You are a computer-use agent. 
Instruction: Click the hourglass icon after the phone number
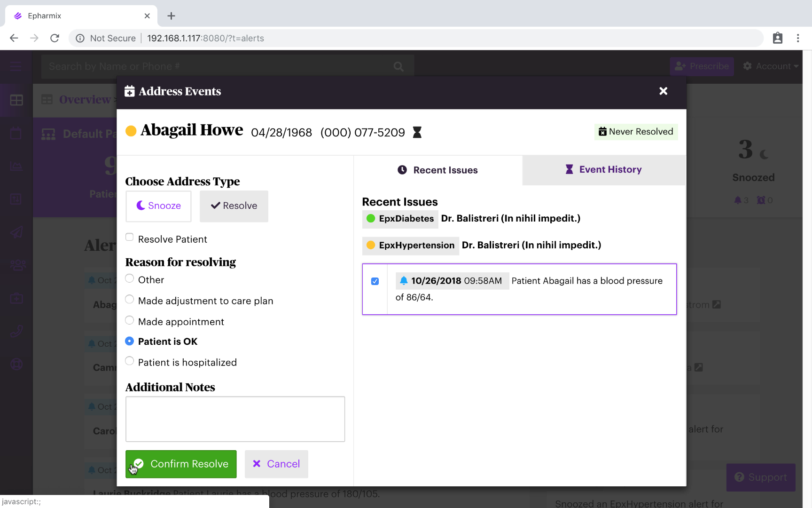click(417, 132)
